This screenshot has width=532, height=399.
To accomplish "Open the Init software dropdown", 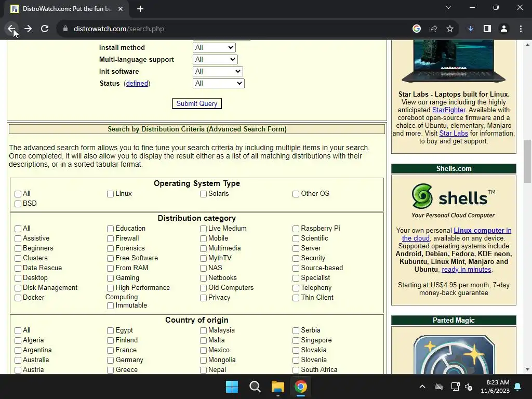I will (218, 71).
